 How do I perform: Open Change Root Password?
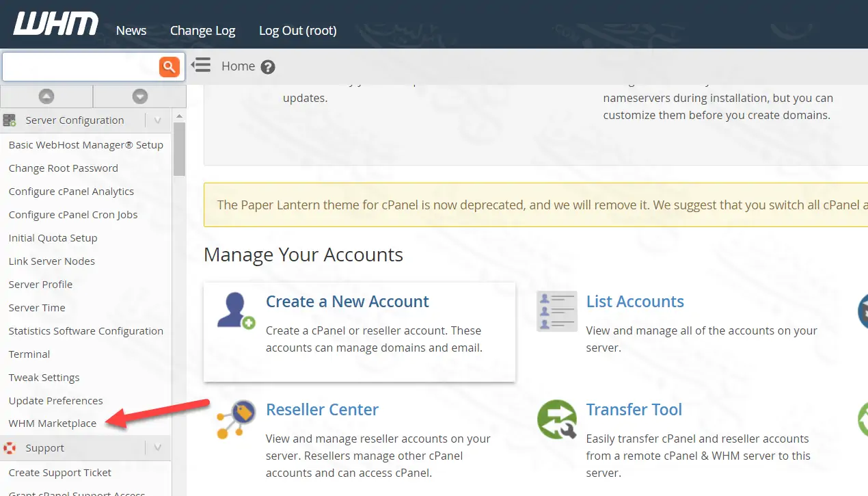click(x=63, y=168)
